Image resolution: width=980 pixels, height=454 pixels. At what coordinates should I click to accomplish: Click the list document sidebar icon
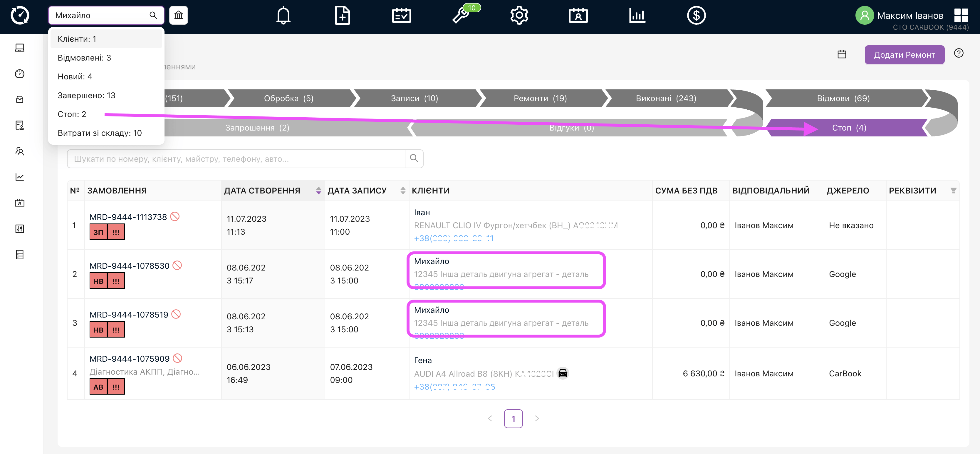pyautogui.click(x=20, y=255)
